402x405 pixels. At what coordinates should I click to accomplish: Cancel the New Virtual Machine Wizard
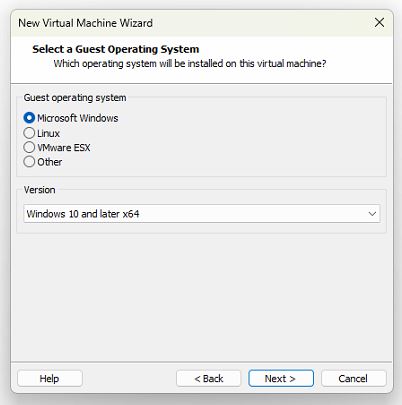pyautogui.click(x=353, y=379)
